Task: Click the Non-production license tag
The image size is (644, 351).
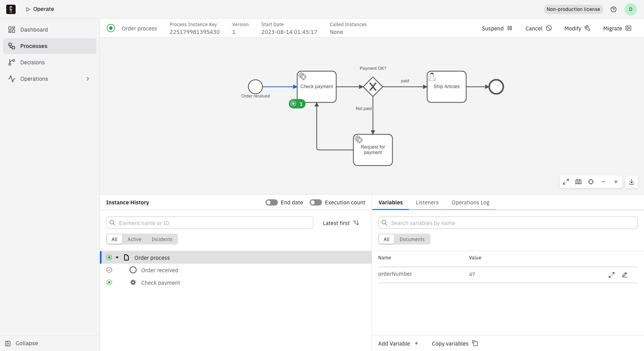Action: 573,9
